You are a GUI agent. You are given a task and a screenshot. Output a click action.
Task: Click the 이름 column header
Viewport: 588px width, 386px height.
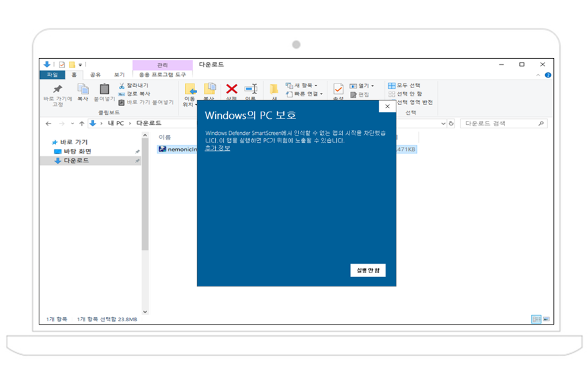click(x=164, y=137)
